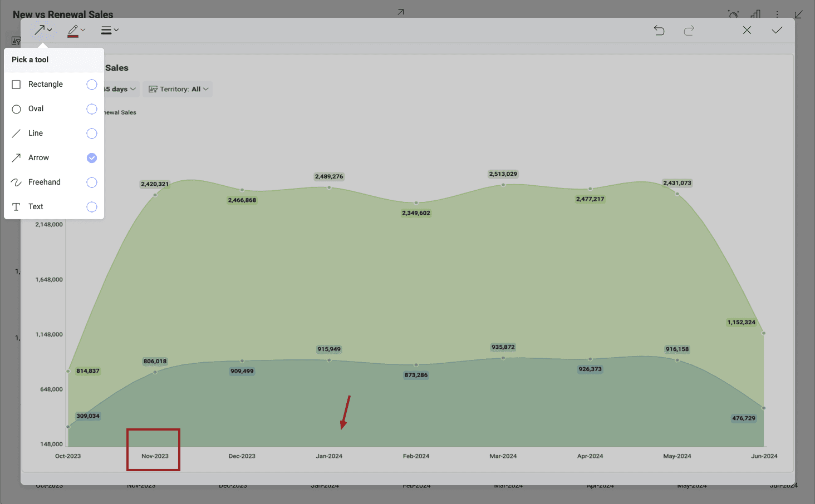The image size is (815, 504).
Task: Click the 2,148,000 y-axis value
Action: pos(49,225)
